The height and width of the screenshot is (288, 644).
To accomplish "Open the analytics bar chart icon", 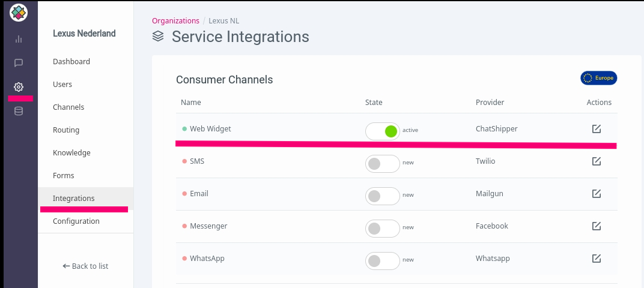I will click(x=19, y=40).
